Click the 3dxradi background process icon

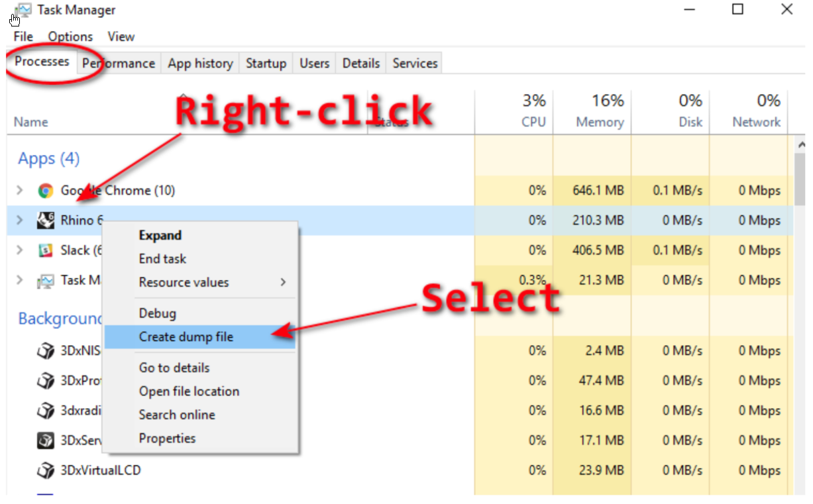point(45,411)
